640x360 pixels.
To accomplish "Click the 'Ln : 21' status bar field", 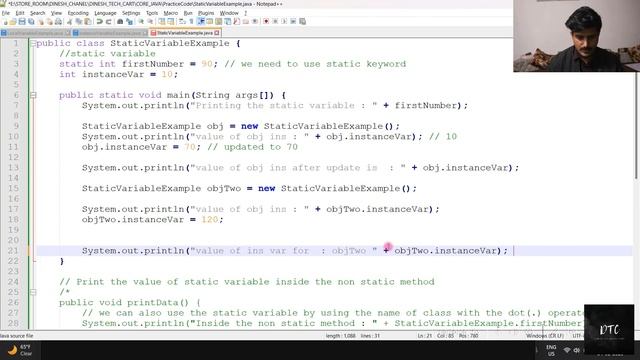I will pyautogui.click(x=424, y=336).
